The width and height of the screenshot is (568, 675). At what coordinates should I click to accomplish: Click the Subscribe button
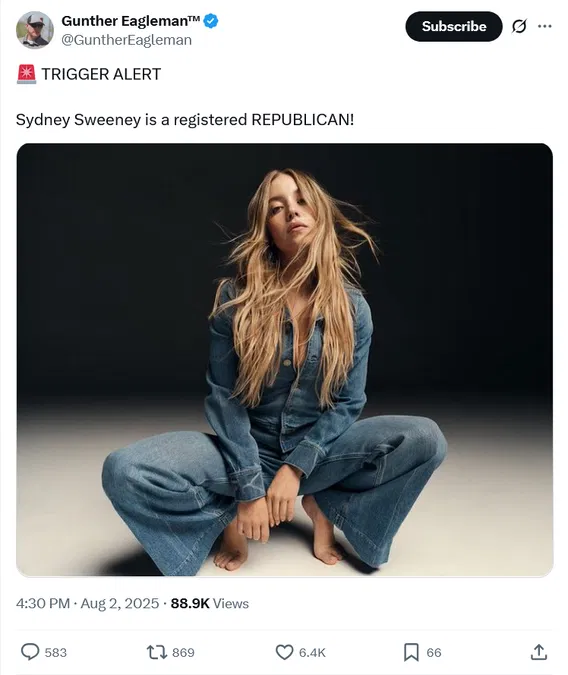[x=453, y=26]
